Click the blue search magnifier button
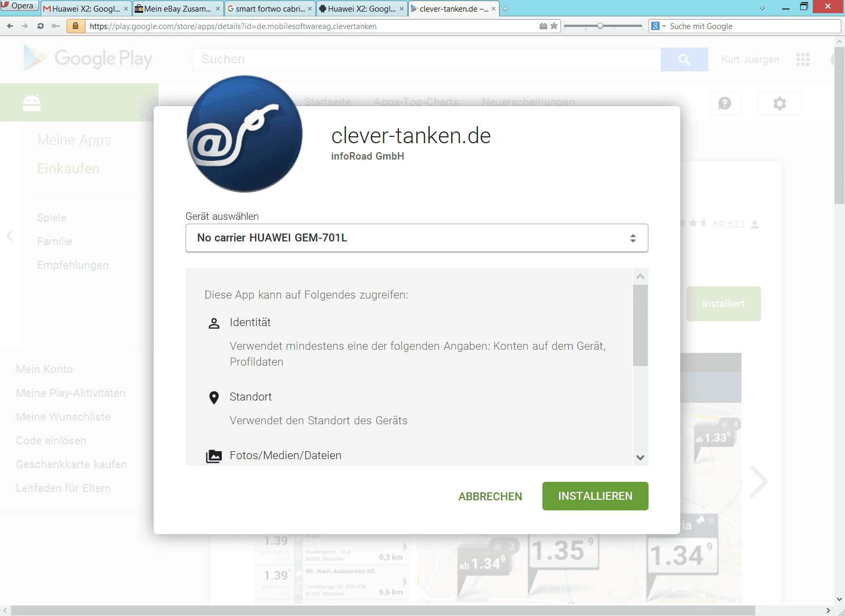845x616 pixels. click(x=684, y=59)
